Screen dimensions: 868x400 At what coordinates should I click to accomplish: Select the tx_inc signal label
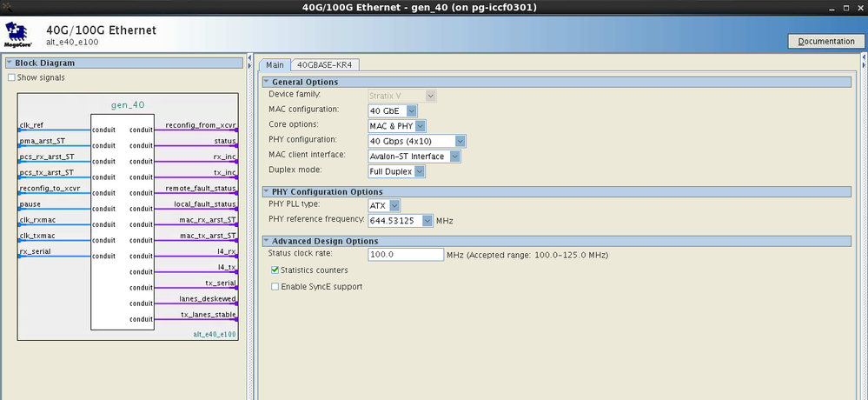pyautogui.click(x=225, y=172)
